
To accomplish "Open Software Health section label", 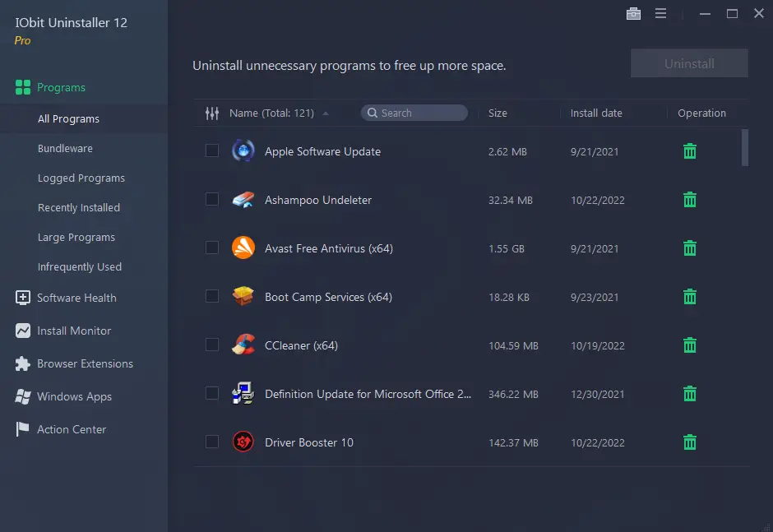I will tap(77, 298).
